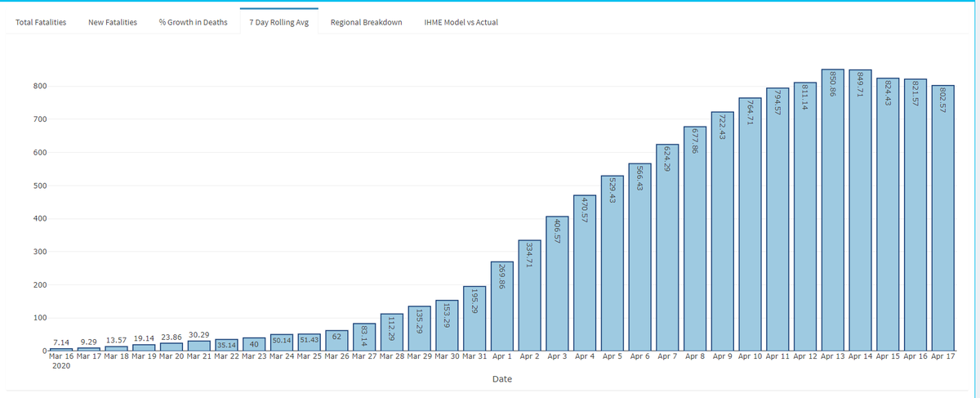This screenshot has height=398, width=980.
Task: Click the bar labeled 51.43
Action: click(x=310, y=342)
